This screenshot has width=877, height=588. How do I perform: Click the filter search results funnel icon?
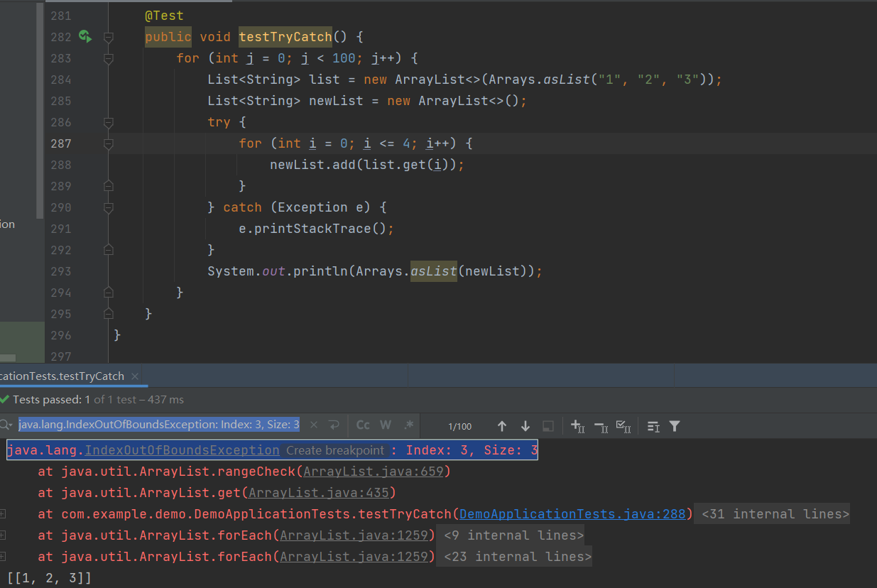[675, 426]
